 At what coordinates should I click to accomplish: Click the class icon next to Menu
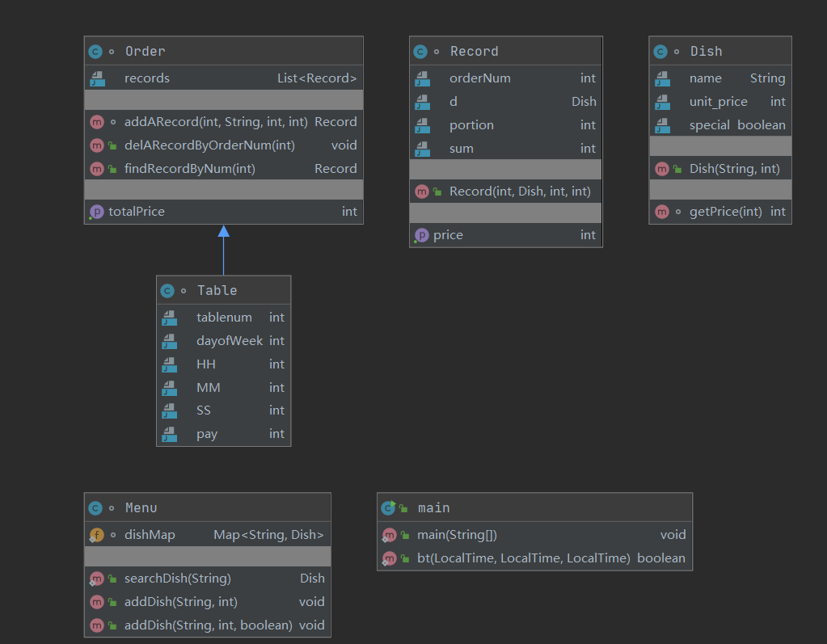click(95, 508)
